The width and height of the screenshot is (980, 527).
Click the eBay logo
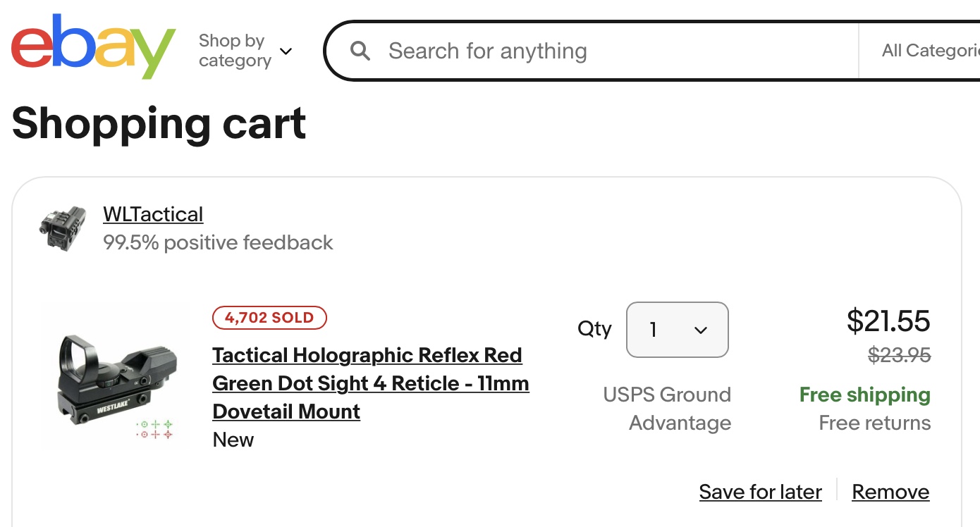click(93, 46)
